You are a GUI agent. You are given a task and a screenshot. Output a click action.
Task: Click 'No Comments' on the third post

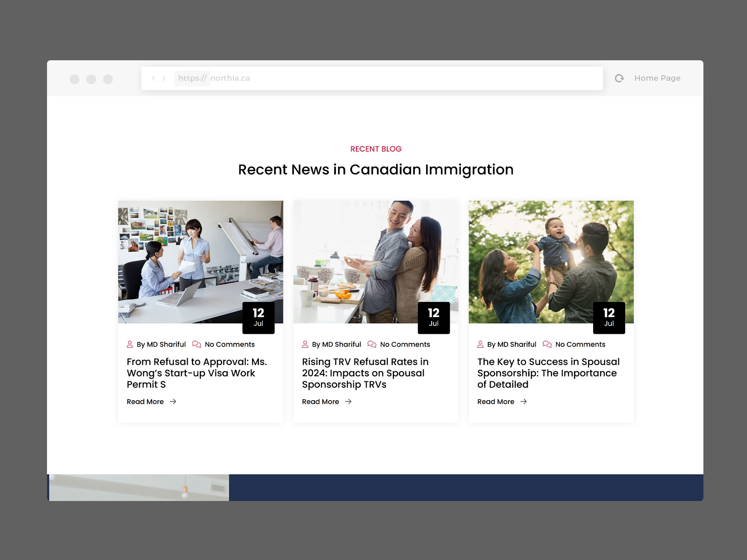coord(580,344)
